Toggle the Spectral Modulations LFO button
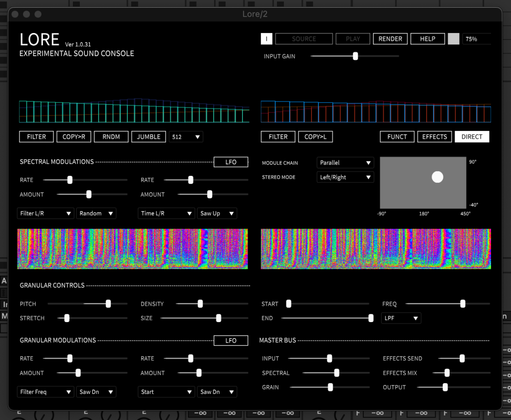 [x=231, y=162]
